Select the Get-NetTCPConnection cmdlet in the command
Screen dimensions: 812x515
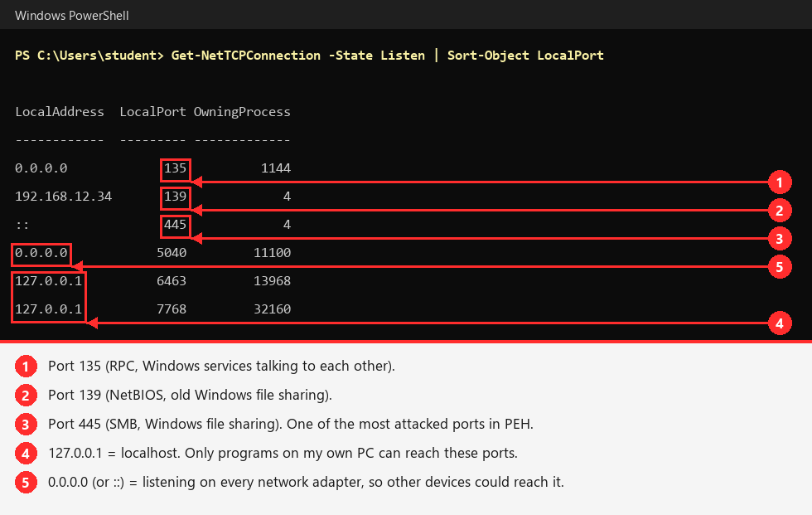pyautogui.click(x=246, y=56)
